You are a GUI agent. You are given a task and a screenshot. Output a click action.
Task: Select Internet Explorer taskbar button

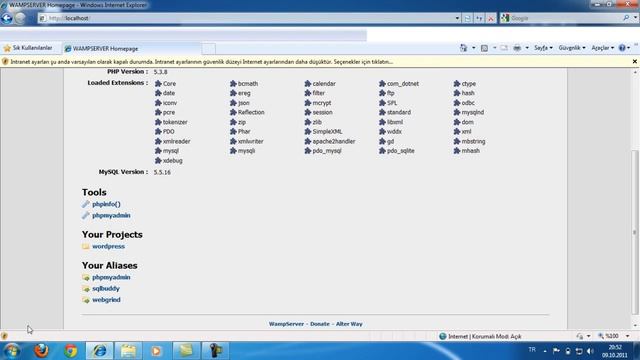coord(99,351)
